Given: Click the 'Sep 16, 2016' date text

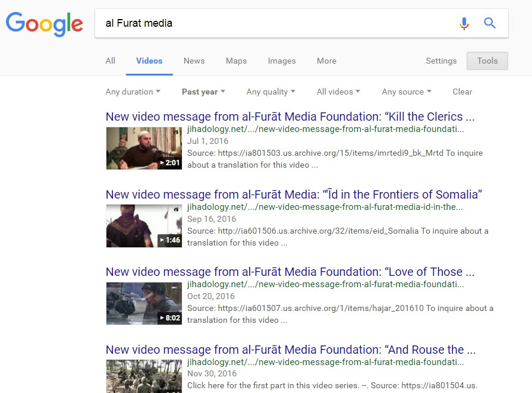Looking at the screenshot, I should (x=212, y=219).
